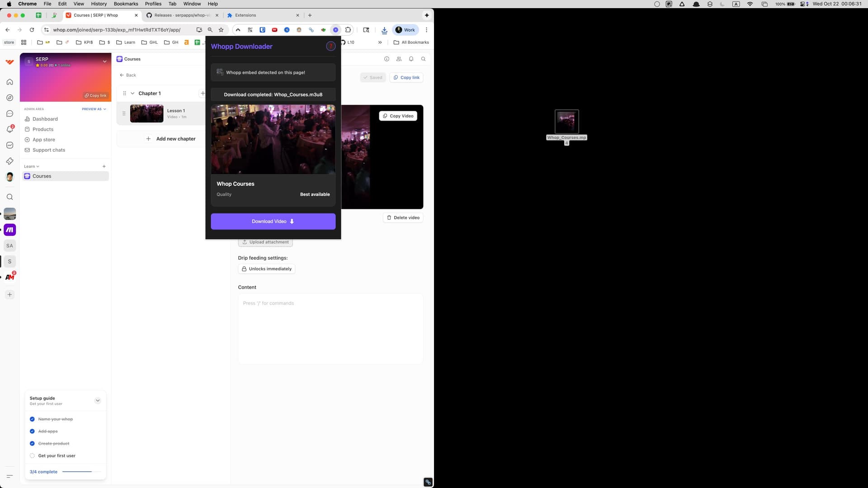Open the Whop home icon in sidebar
Image resolution: width=868 pixels, height=488 pixels.
(9, 82)
